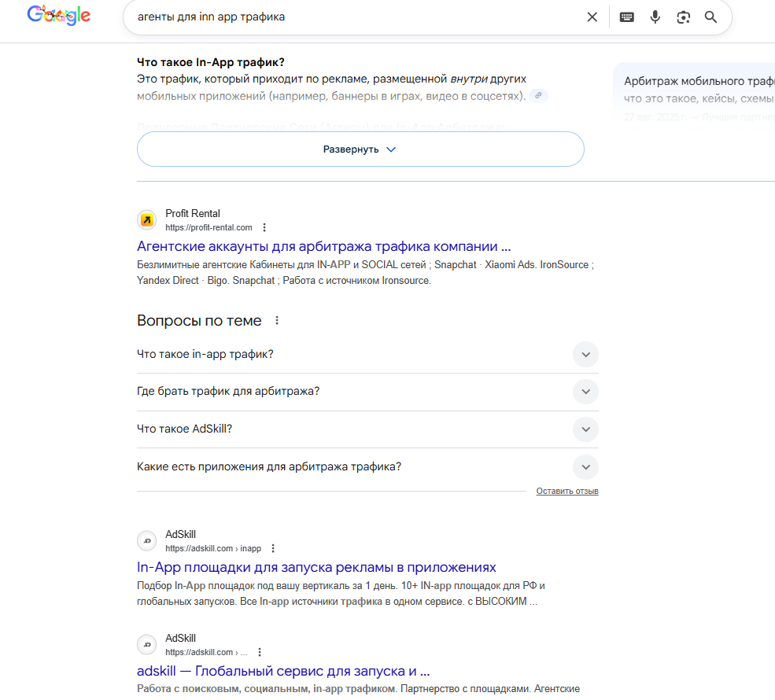
Task: Clear search query with the X button
Action: pos(592,16)
